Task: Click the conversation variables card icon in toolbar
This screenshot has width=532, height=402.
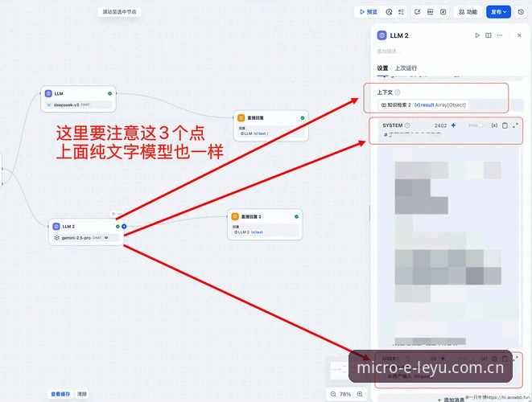Action: (x=431, y=12)
